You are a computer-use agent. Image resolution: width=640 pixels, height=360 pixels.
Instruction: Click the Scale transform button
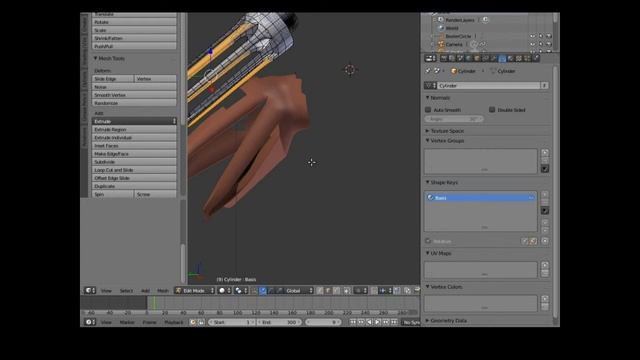(134, 30)
